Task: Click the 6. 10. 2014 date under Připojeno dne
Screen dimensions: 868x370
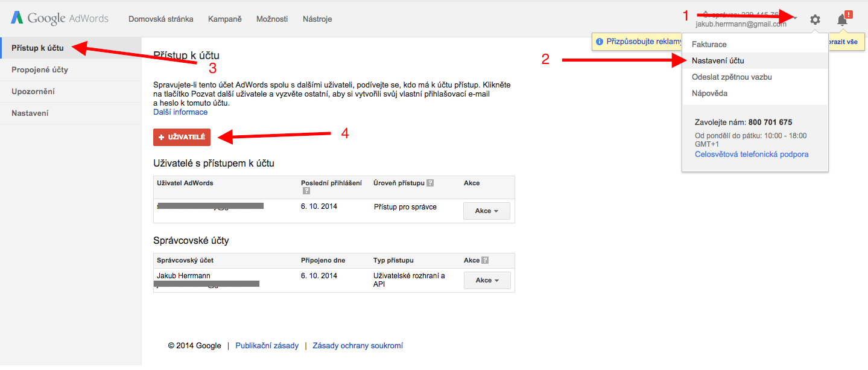Action: coord(319,275)
